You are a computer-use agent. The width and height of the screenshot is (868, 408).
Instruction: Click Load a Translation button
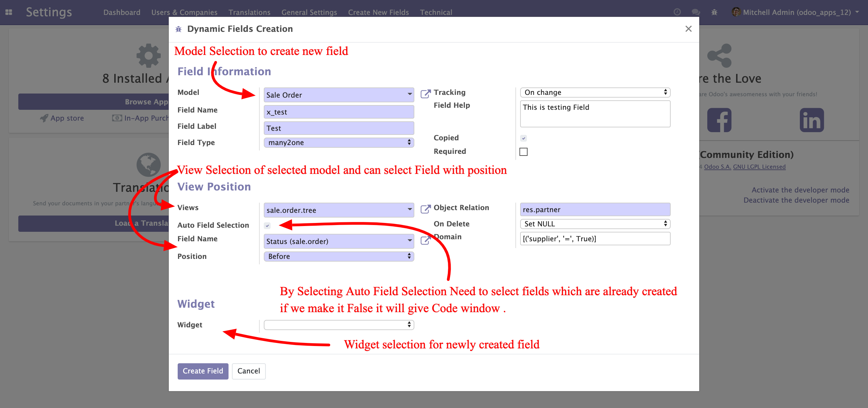tap(94, 223)
